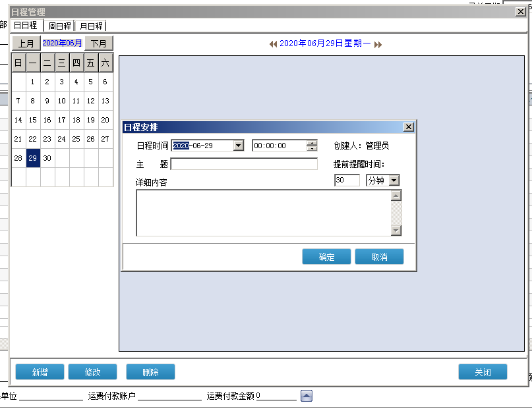Increase time with the spinner up arrow
This screenshot has width=532, height=409.
tap(312, 143)
